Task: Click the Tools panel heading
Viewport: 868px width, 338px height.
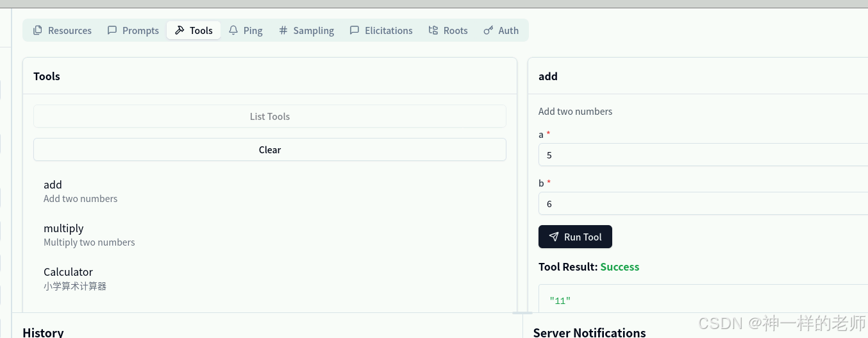Action: pos(47,76)
